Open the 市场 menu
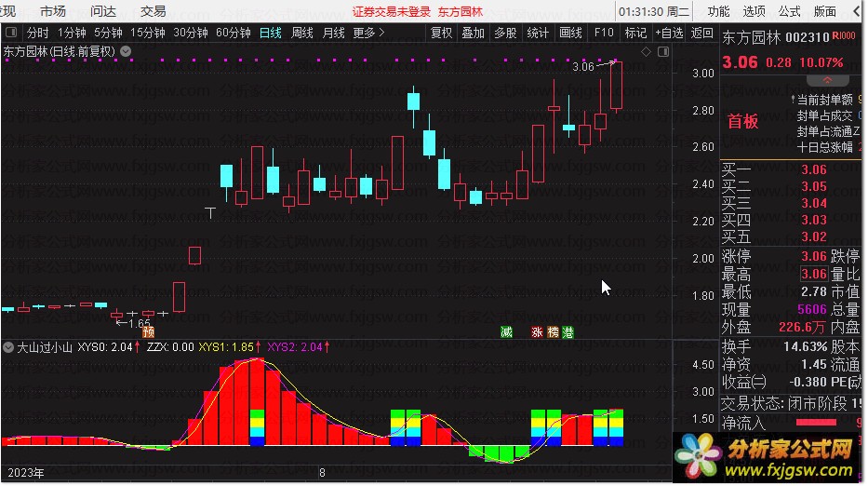 coord(53,11)
